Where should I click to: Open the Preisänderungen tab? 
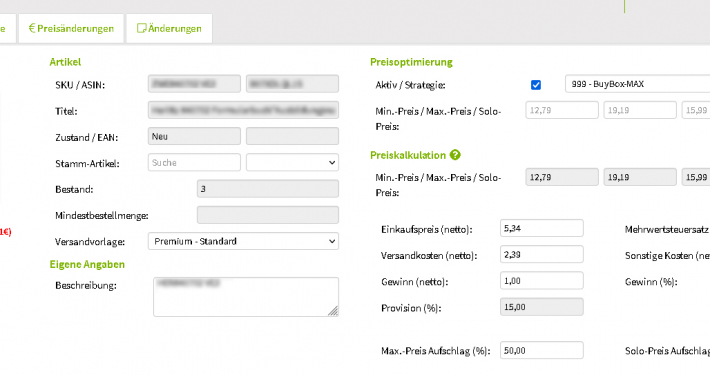pyautogui.click(x=71, y=29)
